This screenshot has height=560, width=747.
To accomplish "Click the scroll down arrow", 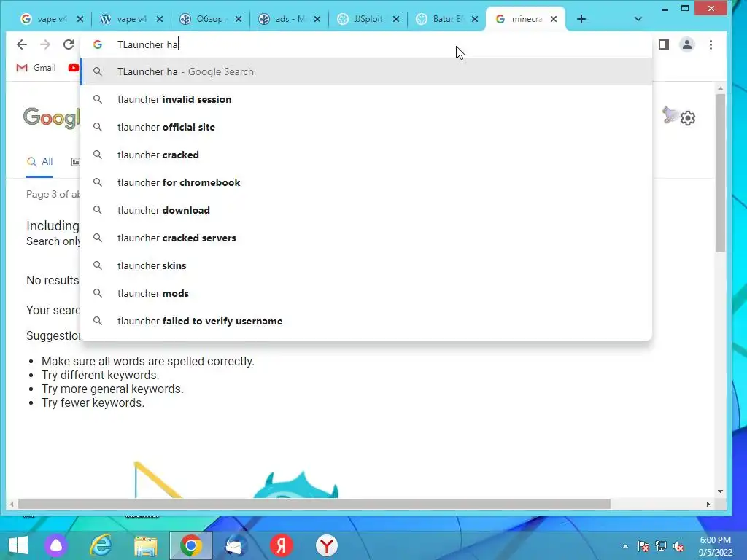I will (x=720, y=491).
